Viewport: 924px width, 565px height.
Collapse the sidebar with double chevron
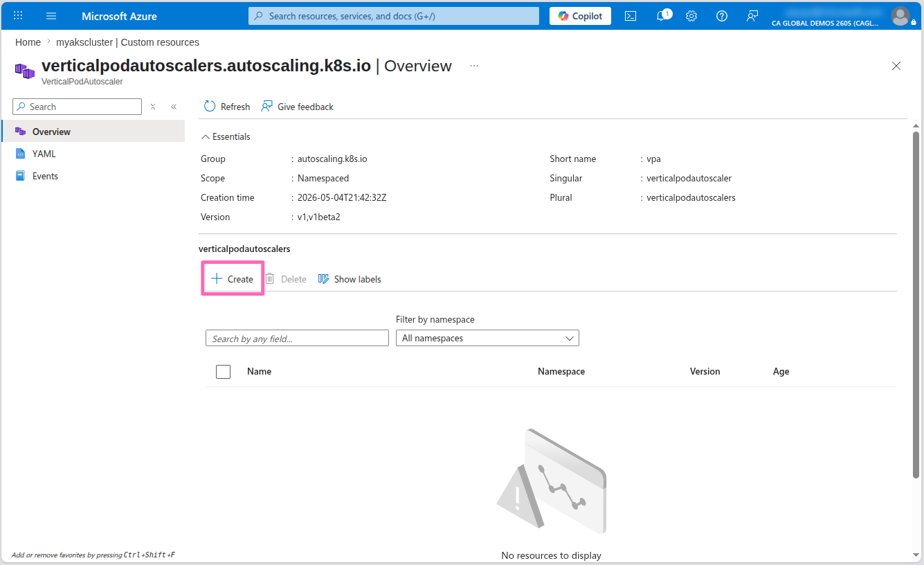174,107
